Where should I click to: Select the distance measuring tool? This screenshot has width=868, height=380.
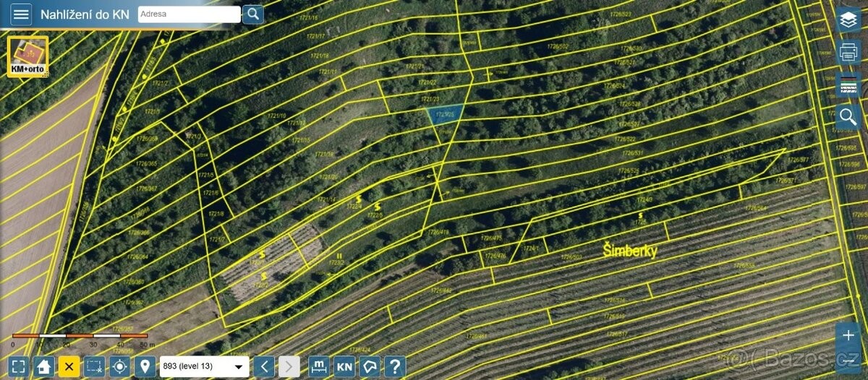click(319, 366)
